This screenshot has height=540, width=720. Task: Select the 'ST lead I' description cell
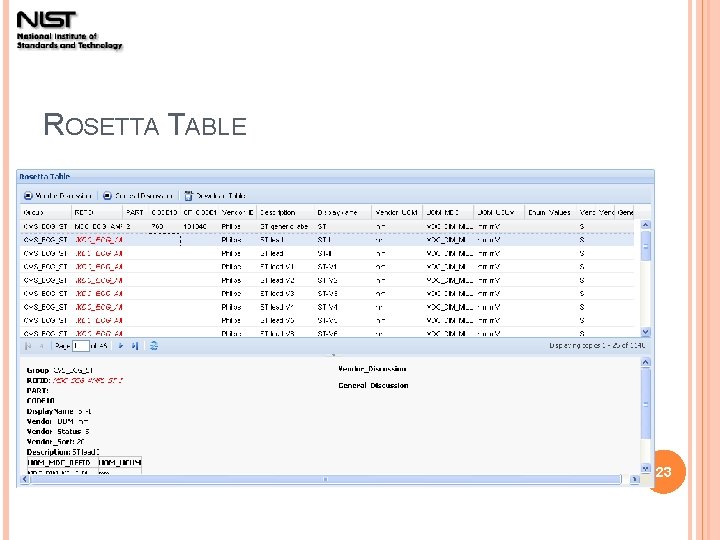pyautogui.click(x=285, y=240)
